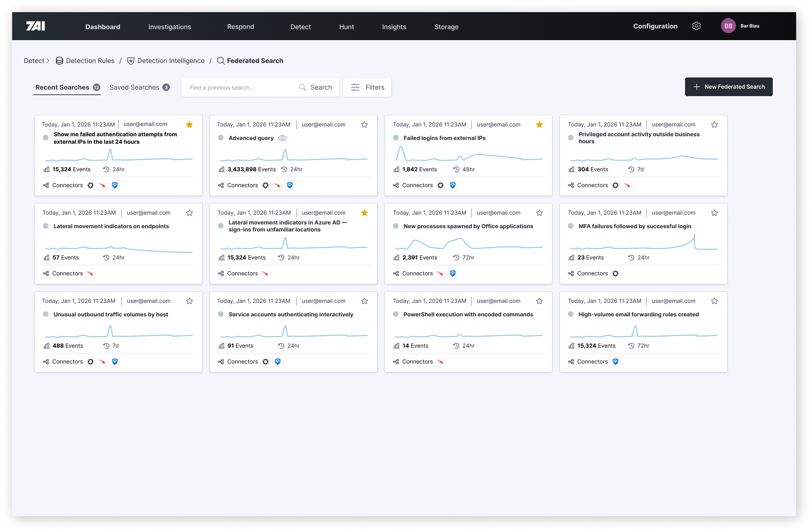812x532 pixels.
Task: Click gear connector on MFA failures card
Action: click(x=616, y=273)
